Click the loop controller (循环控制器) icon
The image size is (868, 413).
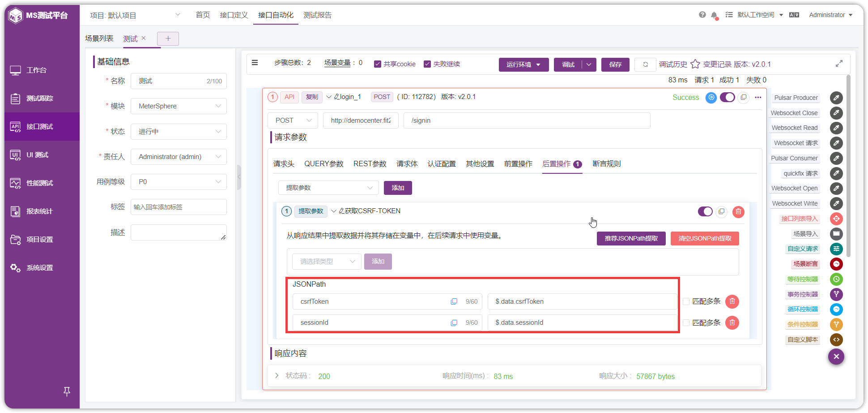click(x=836, y=310)
